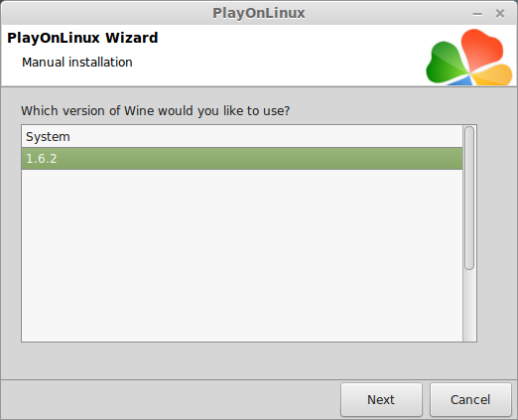Click the Wine version question label
The image size is (518, 420).
[156, 110]
